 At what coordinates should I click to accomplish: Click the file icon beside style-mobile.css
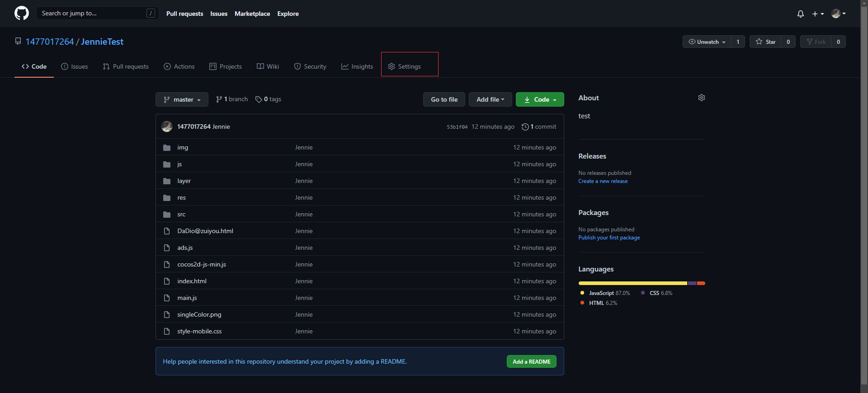tap(167, 331)
